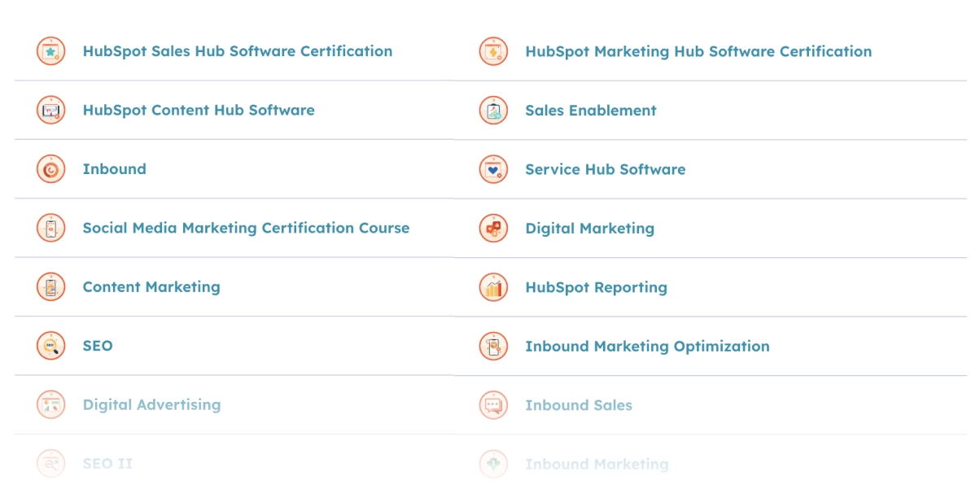Click the SEO magnifier badge icon
Screen dimensions: 980x493
(50, 346)
